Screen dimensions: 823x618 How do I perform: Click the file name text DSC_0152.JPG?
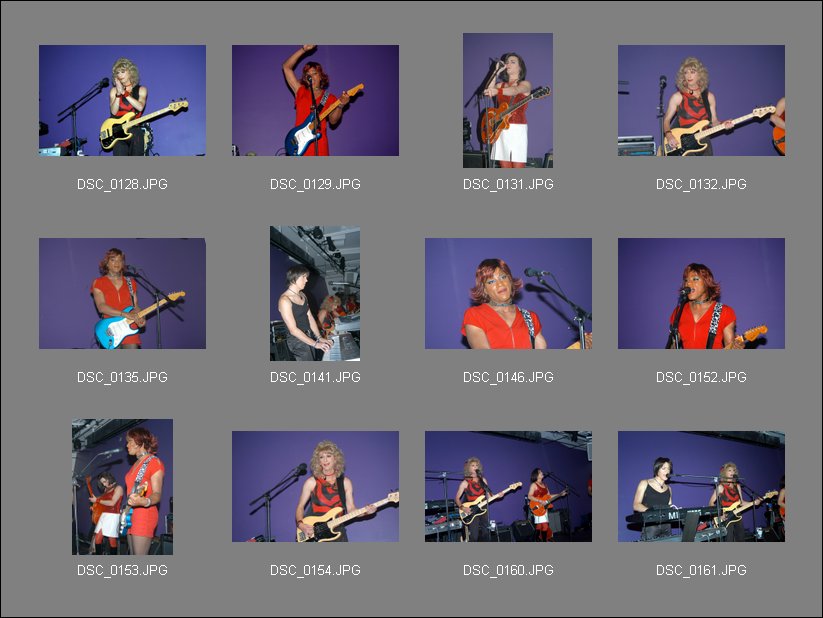coord(701,377)
